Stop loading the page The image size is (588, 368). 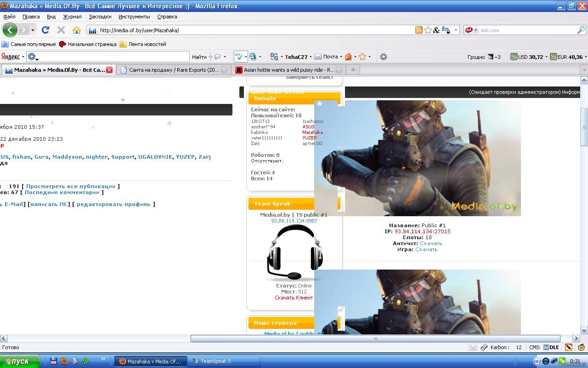coord(61,30)
